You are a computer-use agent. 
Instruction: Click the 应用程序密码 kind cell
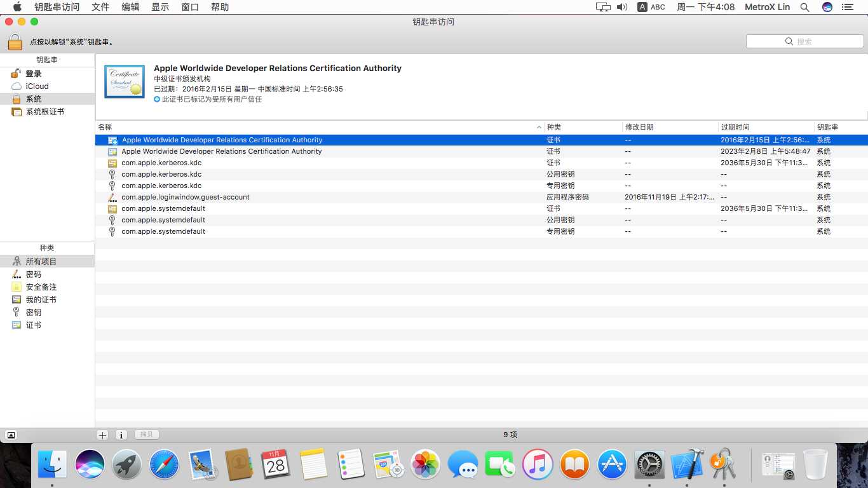coord(567,197)
